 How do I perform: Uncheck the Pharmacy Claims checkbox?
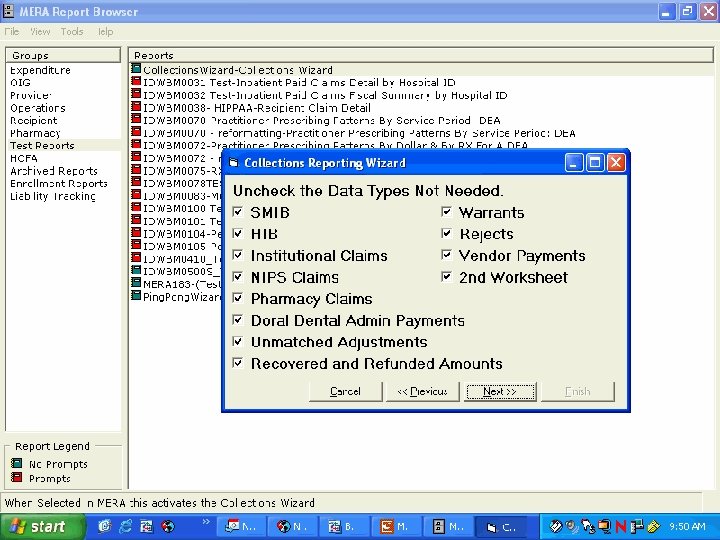tap(238, 298)
